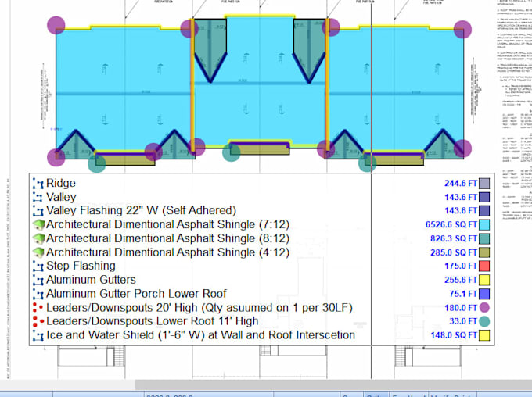
Task: Click the area icon for Shingle (4:12)
Action: (38, 252)
